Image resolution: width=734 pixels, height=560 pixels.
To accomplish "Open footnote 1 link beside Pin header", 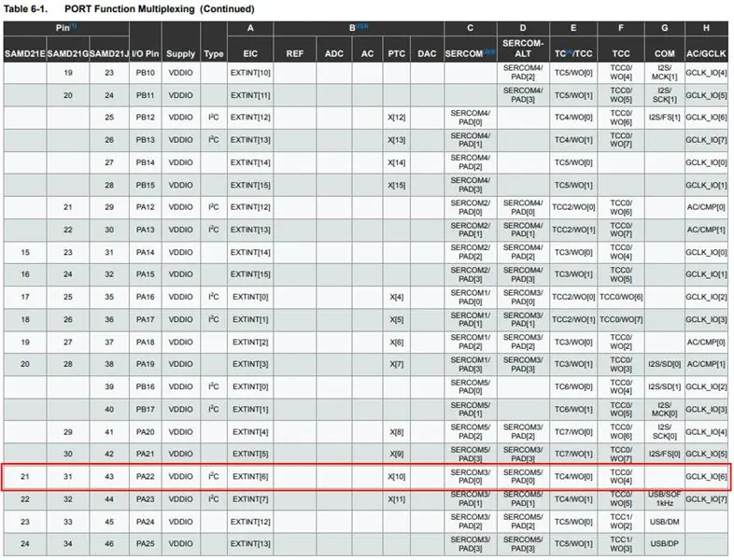I will tap(73, 26).
